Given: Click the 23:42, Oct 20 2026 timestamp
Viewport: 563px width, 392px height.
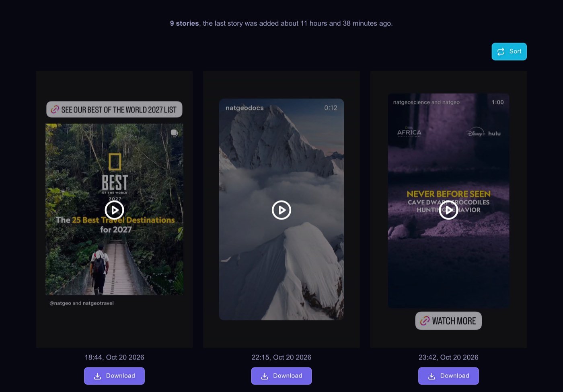Looking at the screenshot, I should tap(448, 357).
